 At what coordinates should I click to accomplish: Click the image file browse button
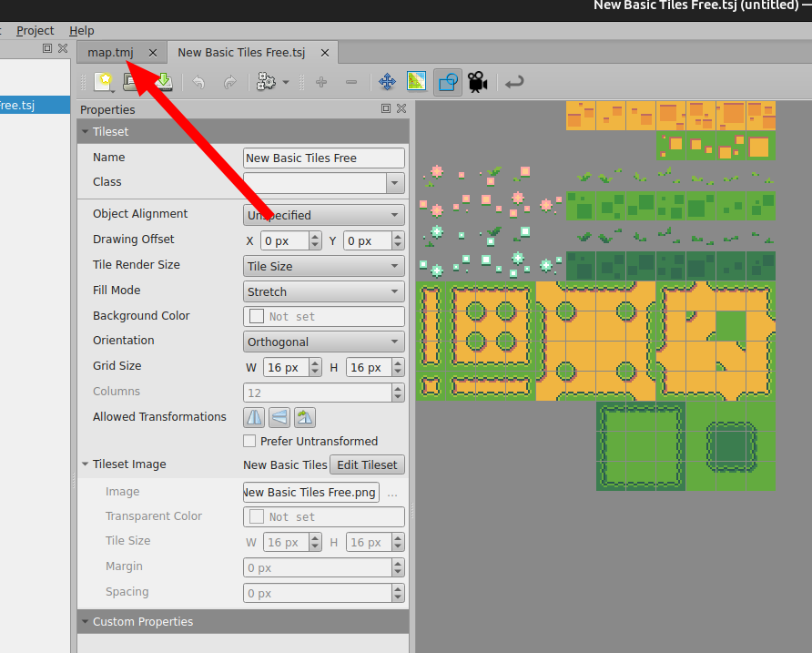point(392,492)
